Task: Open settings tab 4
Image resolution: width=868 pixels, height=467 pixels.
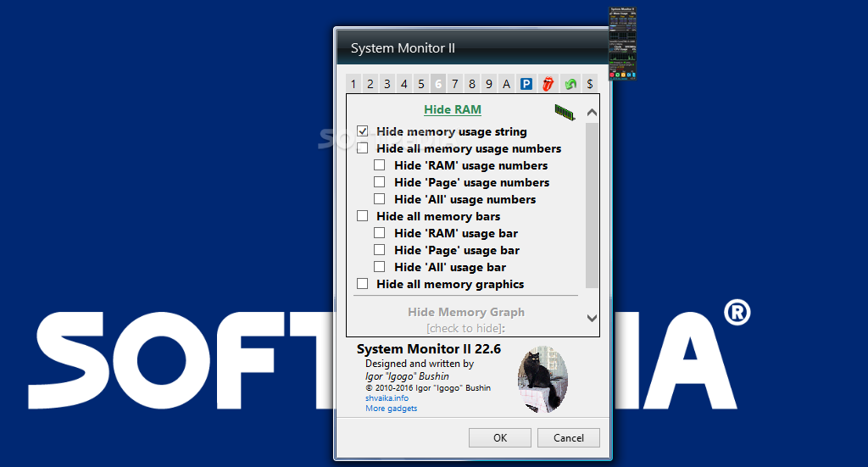Action: (404, 84)
